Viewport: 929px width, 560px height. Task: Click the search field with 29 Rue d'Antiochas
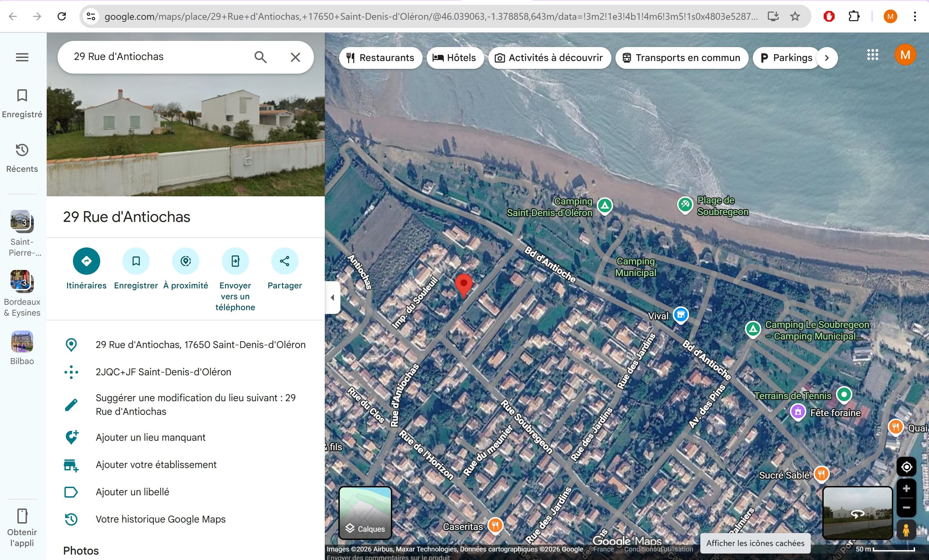[158, 57]
